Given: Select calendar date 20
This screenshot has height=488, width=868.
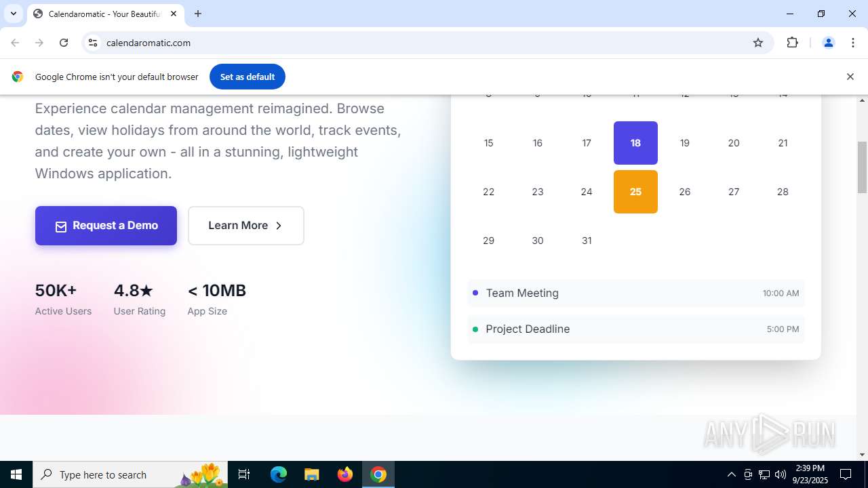Looking at the screenshot, I should [734, 143].
